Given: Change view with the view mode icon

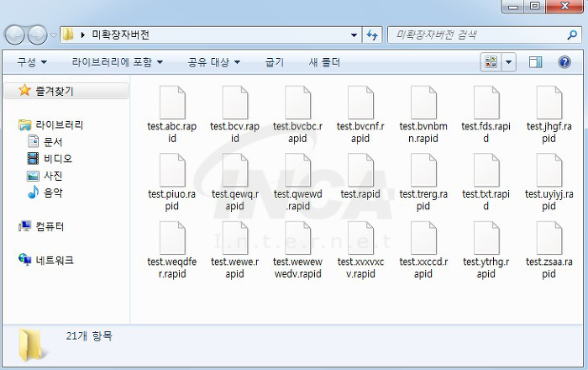Looking at the screenshot, I should [491, 62].
